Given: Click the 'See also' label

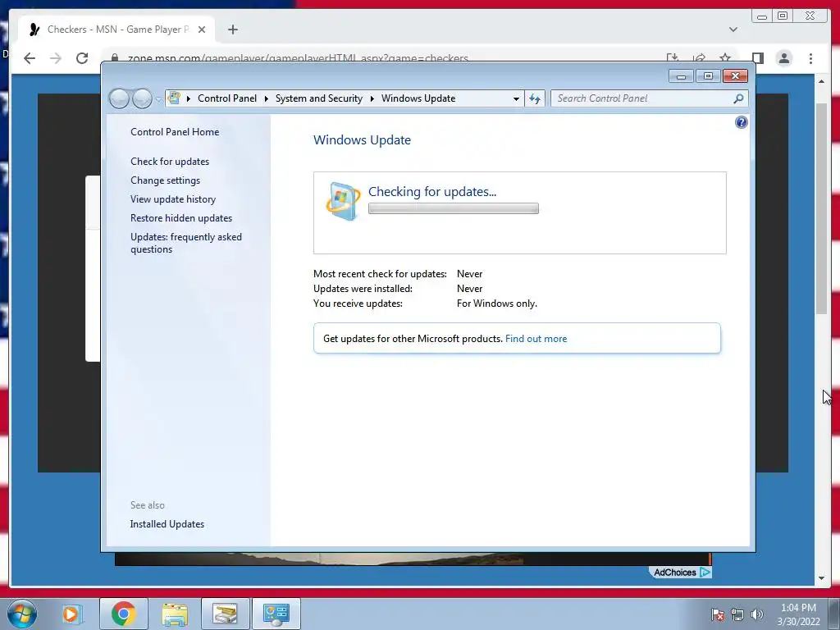Looking at the screenshot, I should tap(148, 505).
